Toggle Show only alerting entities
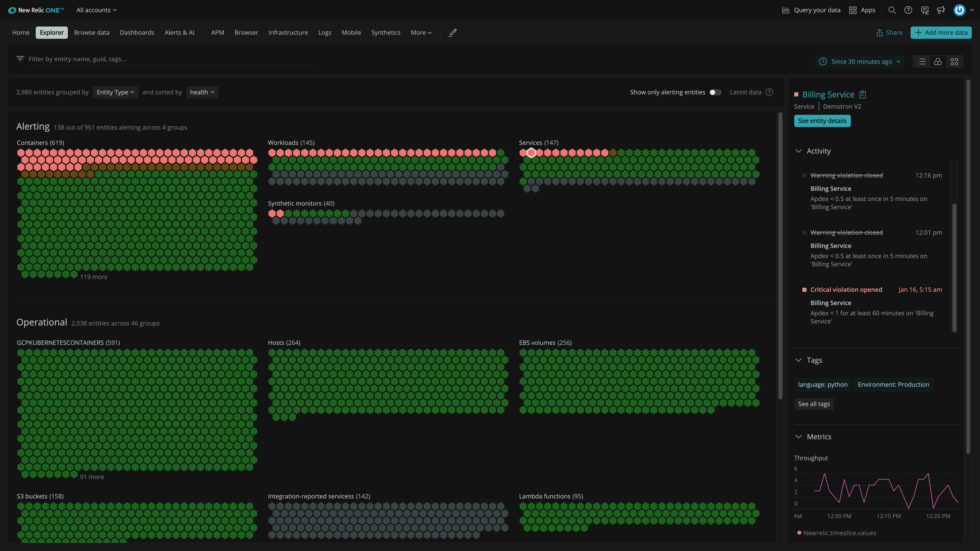980x551 pixels. pos(715,92)
